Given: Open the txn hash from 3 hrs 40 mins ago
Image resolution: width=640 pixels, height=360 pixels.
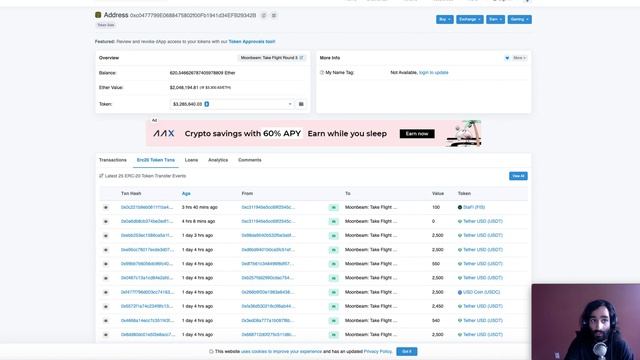Looking at the screenshot, I should point(147,207).
